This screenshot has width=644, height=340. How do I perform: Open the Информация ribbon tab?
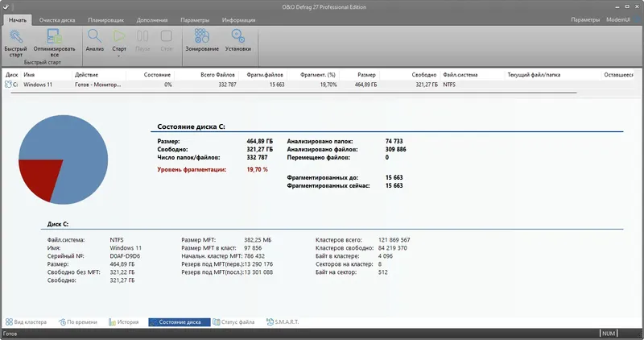[238, 19]
